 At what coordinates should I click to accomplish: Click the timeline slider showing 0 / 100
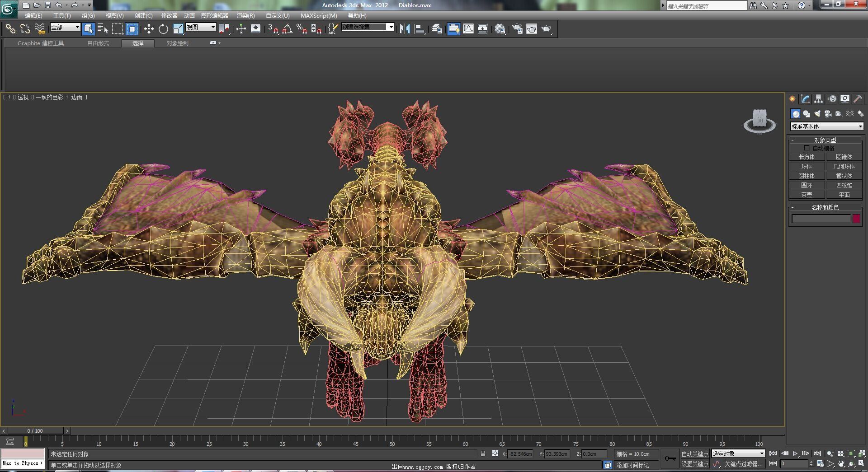pos(35,431)
